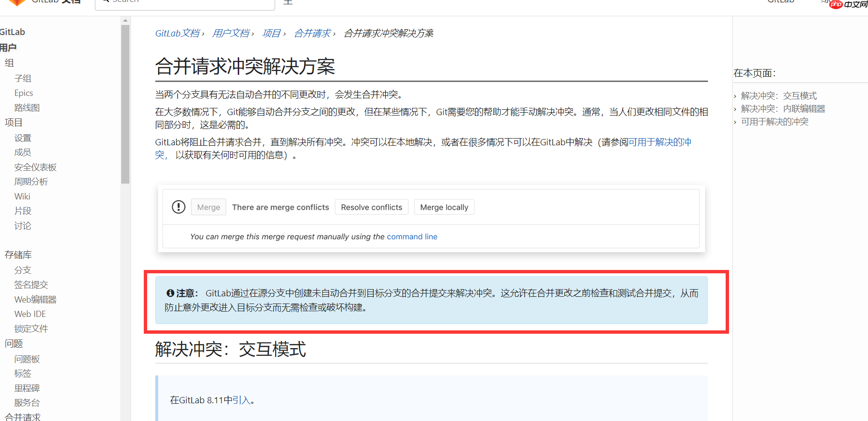The width and height of the screenshot is (868, 421).
Task: Click the Resolve conflicts button
Action: [x=371, y=207]
